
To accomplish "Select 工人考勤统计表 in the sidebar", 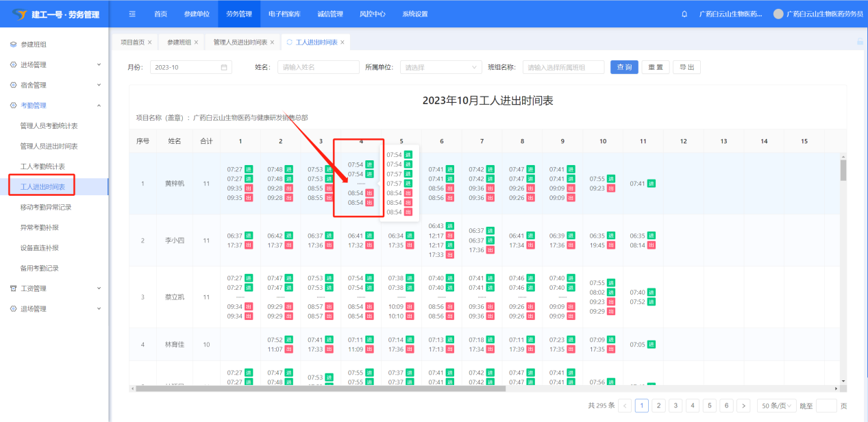I will point(42,166).
